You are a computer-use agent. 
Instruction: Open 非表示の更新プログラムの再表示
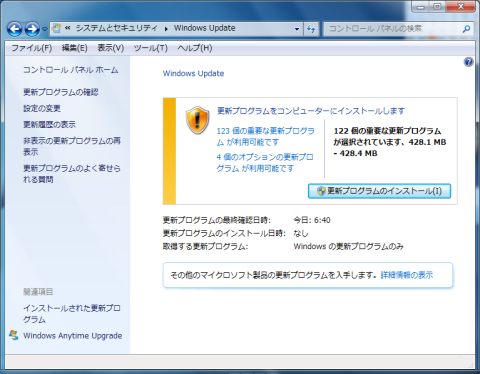pos(72,146)
